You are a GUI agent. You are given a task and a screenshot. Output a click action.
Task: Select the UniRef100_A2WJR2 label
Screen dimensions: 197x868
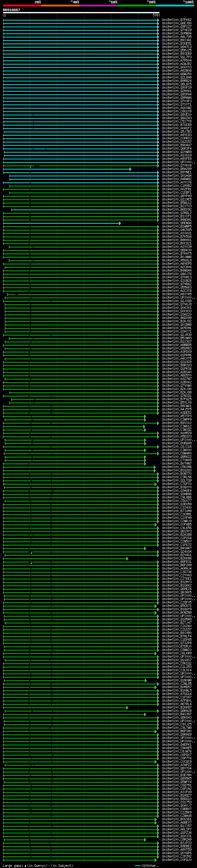point(177,64)
